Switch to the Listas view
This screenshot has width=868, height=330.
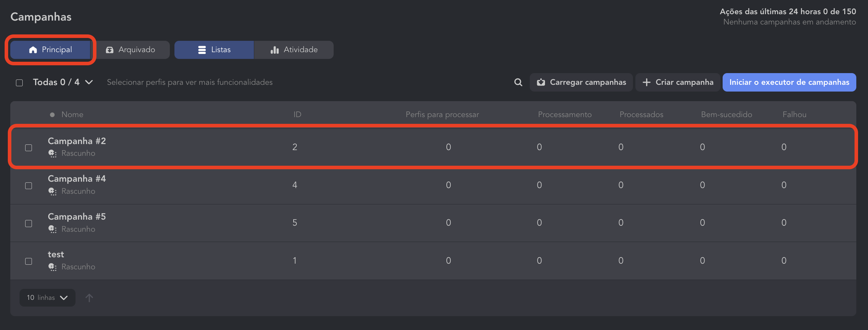coord(214,50)
